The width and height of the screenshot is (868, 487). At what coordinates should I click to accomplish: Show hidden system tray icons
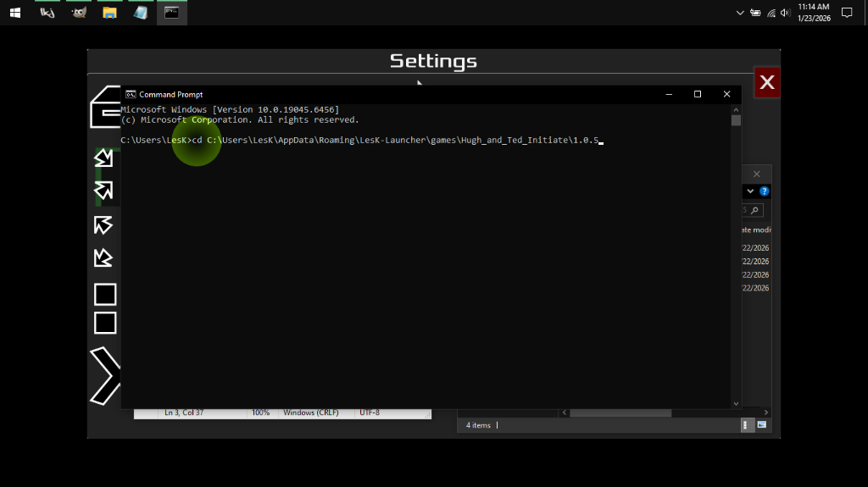click(x=740, y=13)
